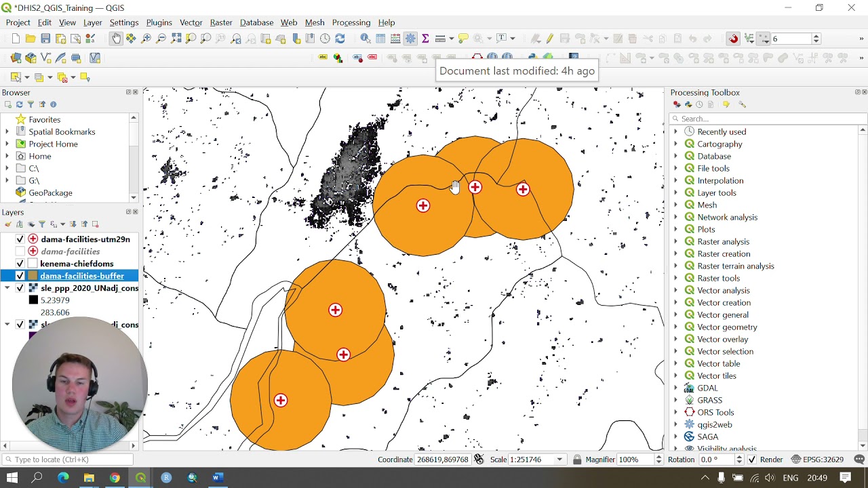Click Temporal Controller clock icon
This screenshot has height=488, width=868.
325,39
